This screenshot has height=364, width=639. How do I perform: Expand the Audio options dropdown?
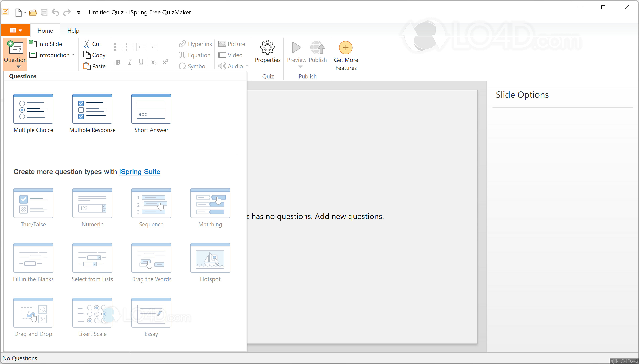click(247, 66)
